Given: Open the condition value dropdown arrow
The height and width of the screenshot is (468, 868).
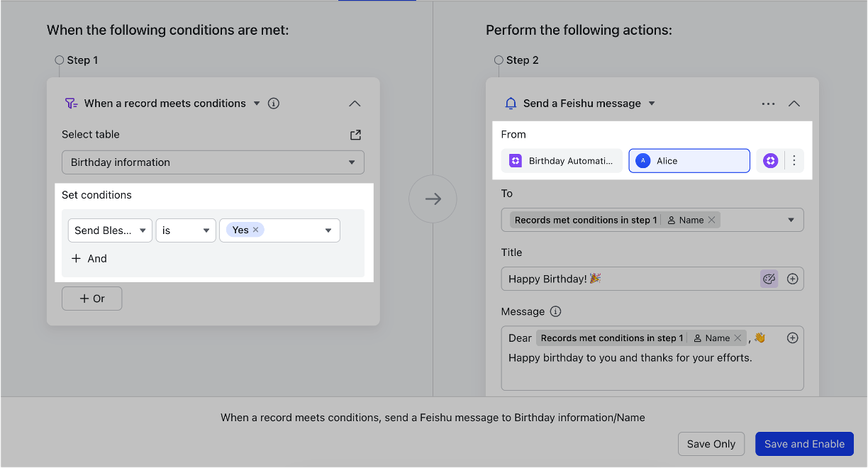Looking at the screenshot, I should [328, 230].
